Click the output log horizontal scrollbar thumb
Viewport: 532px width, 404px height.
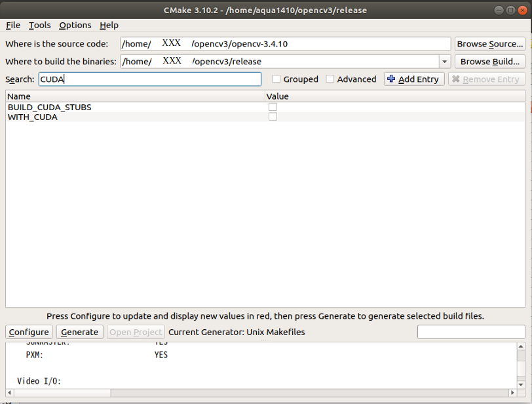pos(62,393)
